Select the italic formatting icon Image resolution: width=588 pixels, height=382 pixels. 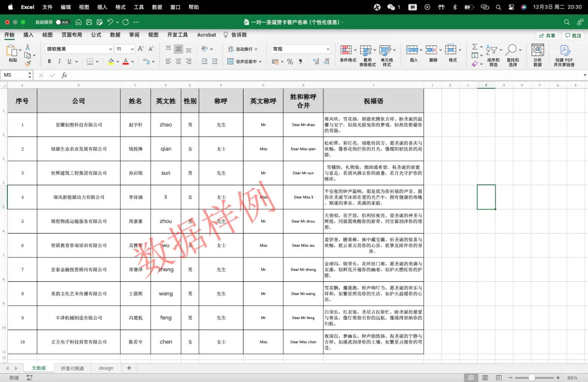click(59, 61)
